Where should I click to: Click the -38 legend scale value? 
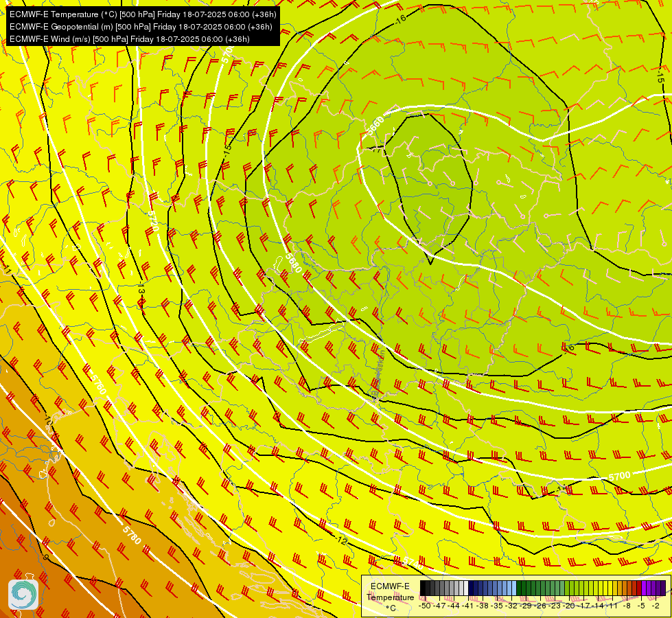(x=483, y=606)
